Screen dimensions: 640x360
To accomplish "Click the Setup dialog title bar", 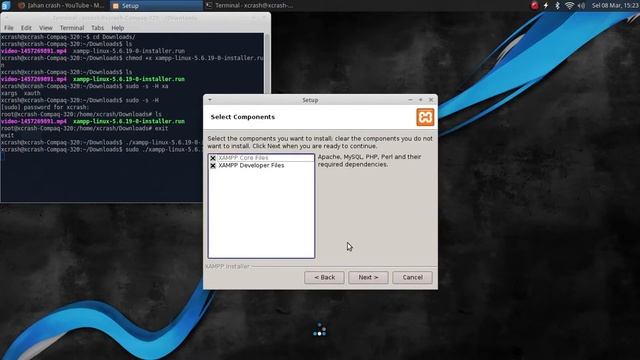I will [x=310, y=100].
